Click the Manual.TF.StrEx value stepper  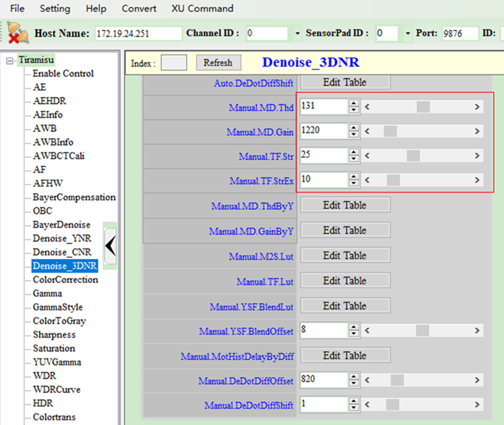point(354,180)
